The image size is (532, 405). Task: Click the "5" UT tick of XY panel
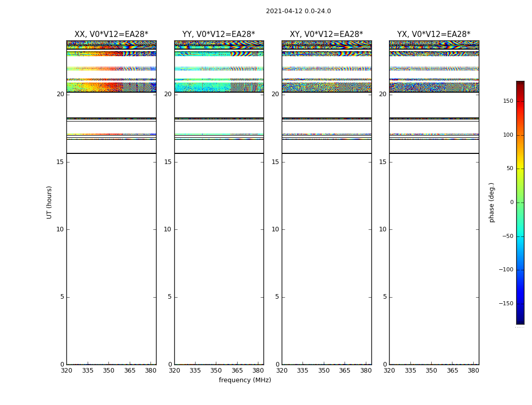(x=277, y=297)
